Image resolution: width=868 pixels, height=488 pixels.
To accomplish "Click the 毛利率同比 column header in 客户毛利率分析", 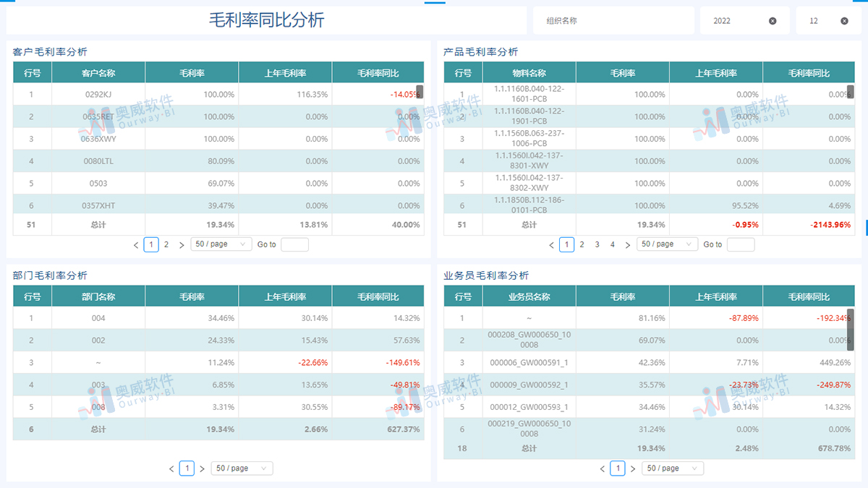I will coord(377,72).
